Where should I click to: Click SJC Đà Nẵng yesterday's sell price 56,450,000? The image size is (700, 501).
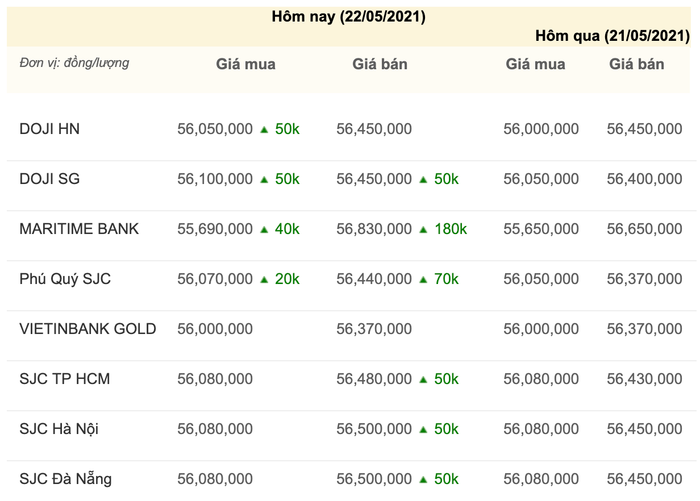coord(644,479)
